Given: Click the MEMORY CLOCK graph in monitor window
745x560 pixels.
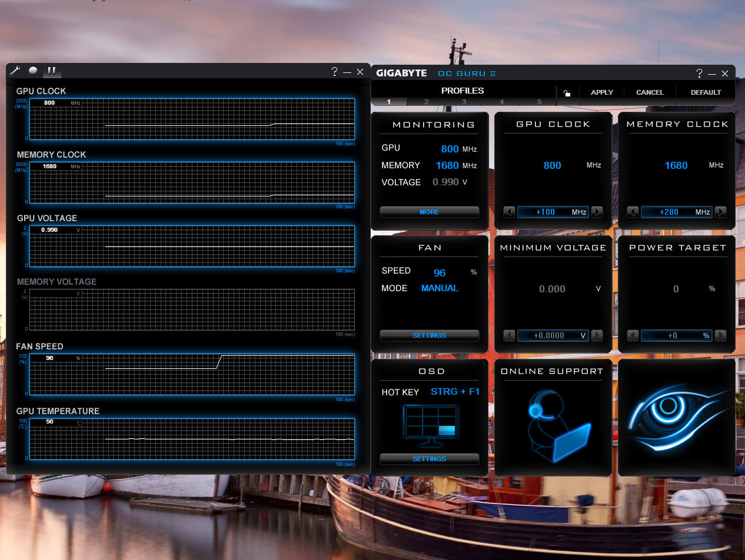Looking at the screenshot, I should click(x=192, y=182).
